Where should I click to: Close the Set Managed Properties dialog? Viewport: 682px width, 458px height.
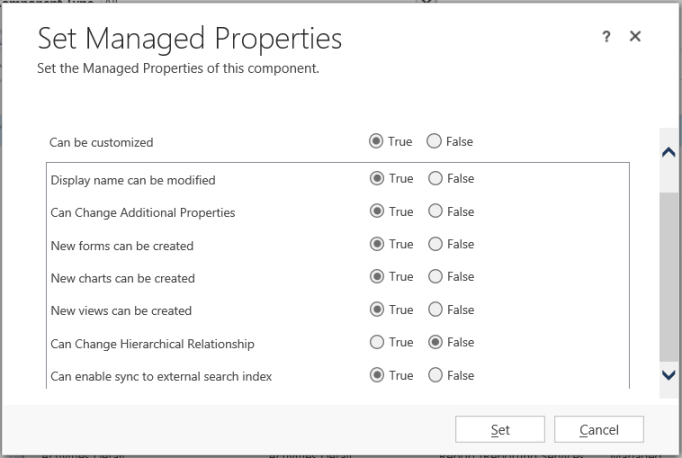point(634,37)
